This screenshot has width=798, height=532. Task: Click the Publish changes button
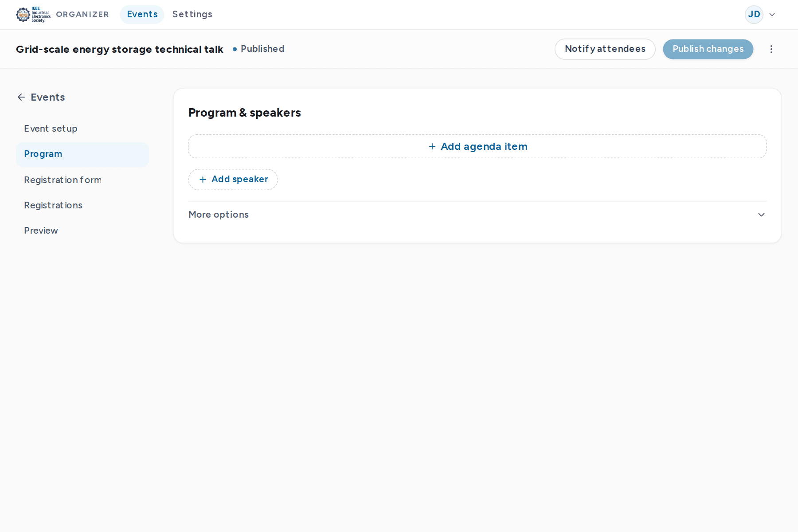tap(708, 49)
